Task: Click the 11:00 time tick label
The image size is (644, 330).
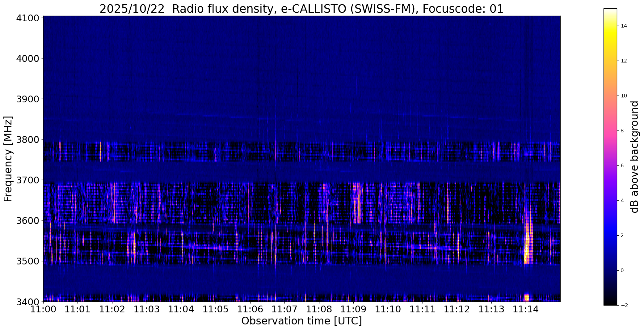Action: point(43,309)
